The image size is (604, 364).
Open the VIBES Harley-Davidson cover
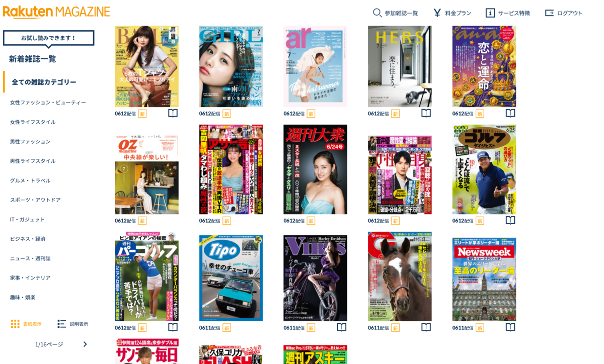tap(315, 278)
